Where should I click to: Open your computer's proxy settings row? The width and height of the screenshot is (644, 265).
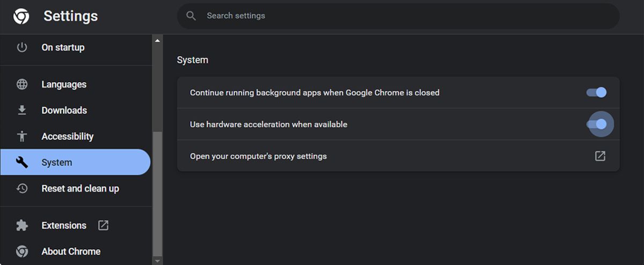pyautogui.click(x=258, y=156)
